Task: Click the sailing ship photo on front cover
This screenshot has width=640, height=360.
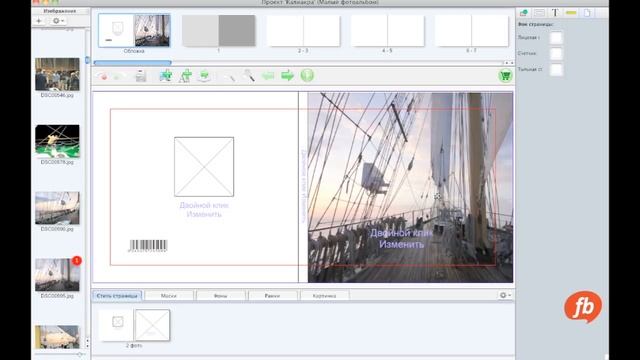Action: click(x=410, y=187)
